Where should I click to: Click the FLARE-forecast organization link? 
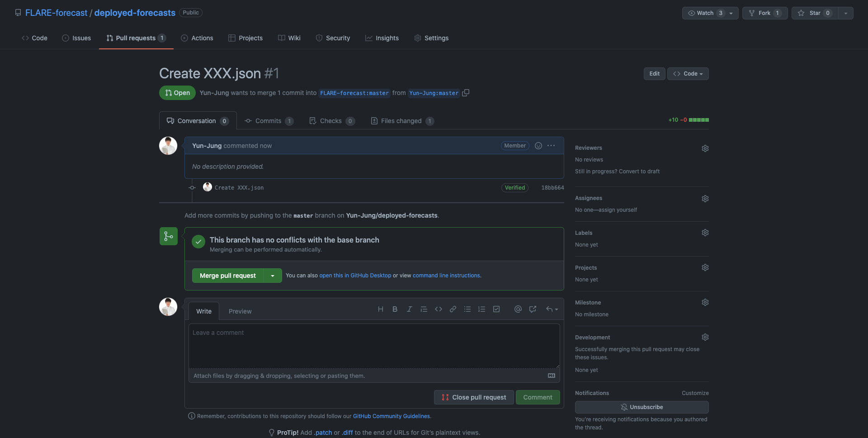pos(57,13)
